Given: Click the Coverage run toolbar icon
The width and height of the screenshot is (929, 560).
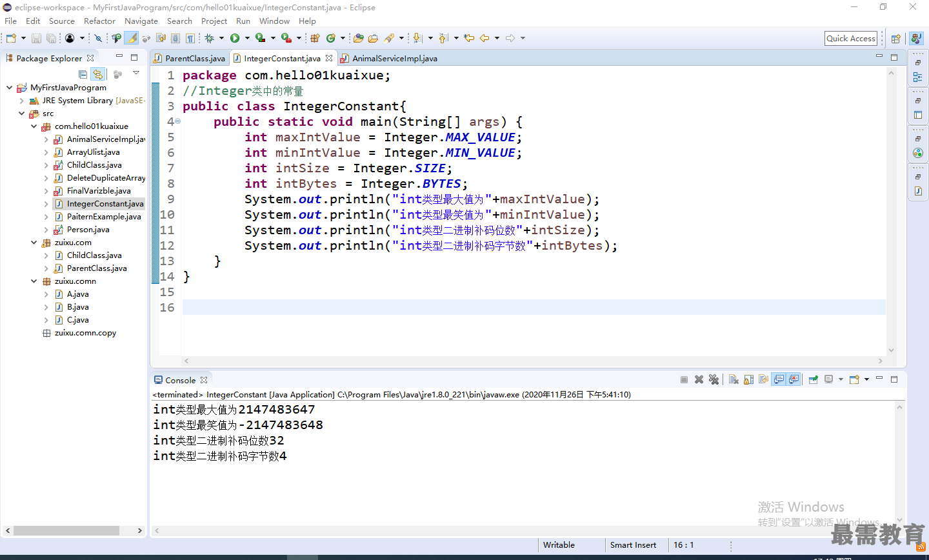Looking at the screenshot, I should [x=260, y=38].
